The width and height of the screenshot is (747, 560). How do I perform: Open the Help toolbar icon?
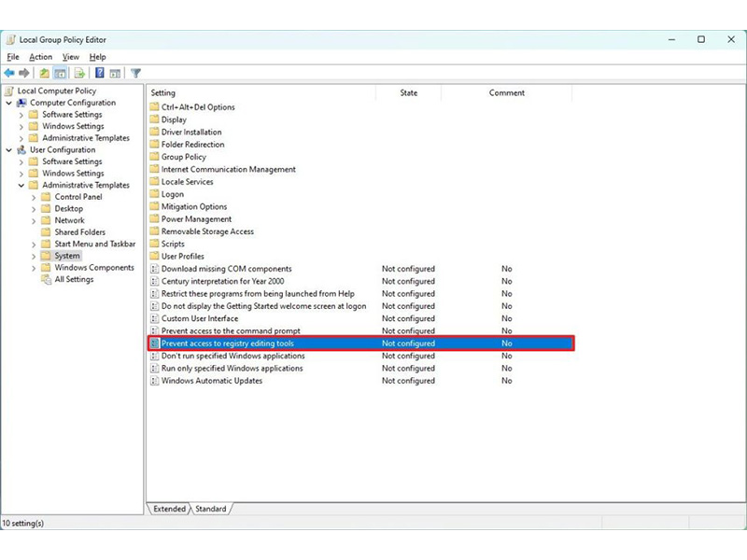(100, 74)
